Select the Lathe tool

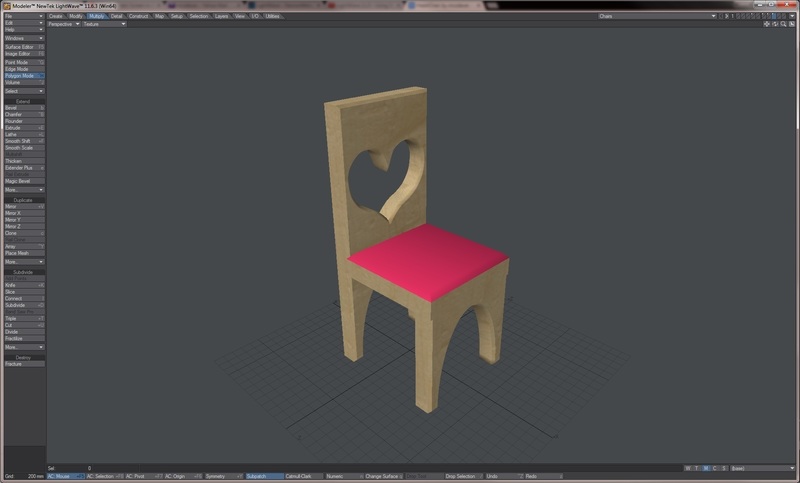click(24, 134)
